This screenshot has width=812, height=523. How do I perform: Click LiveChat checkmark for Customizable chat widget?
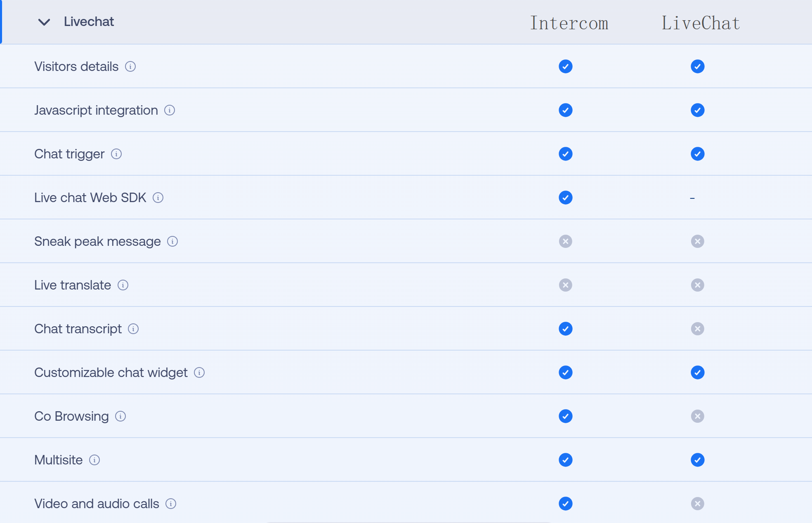(698, 372)
